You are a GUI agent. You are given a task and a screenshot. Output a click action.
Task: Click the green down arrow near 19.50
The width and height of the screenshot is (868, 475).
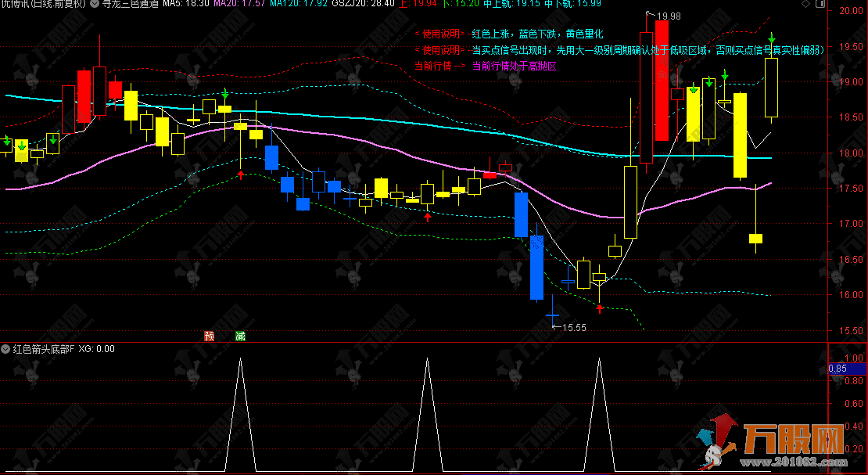click(x=771, y=39)
